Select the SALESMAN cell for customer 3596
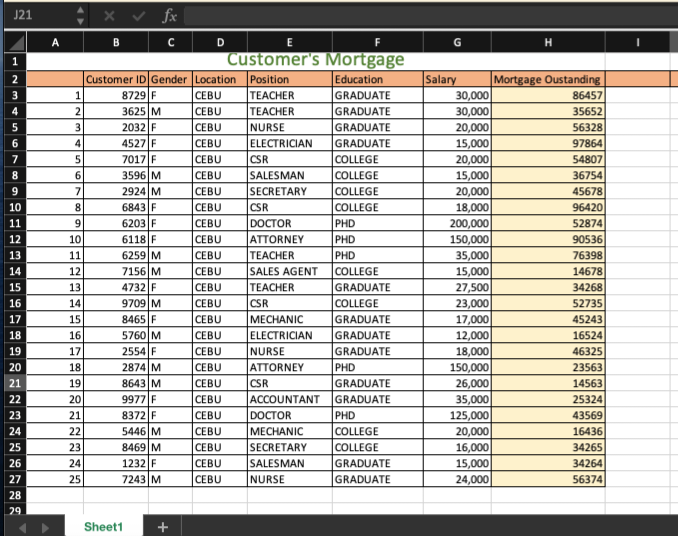The image size is (678, 536). (290, 175)
